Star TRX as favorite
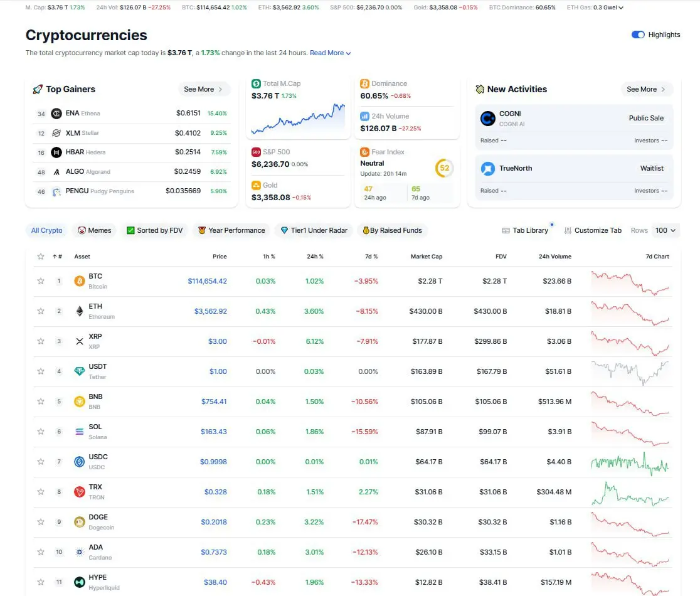Image resolution: width=700 pixels, height=596 pixels. click(x=41, y=492)
